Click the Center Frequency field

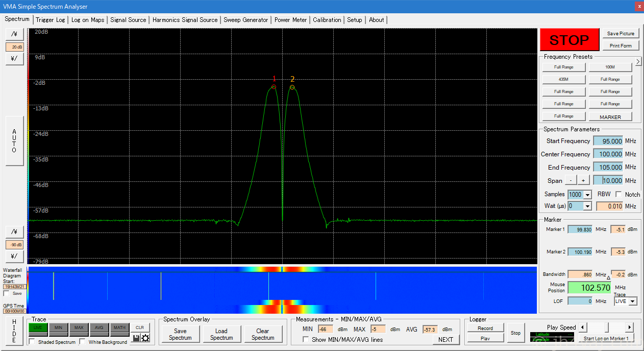(608, 154)
